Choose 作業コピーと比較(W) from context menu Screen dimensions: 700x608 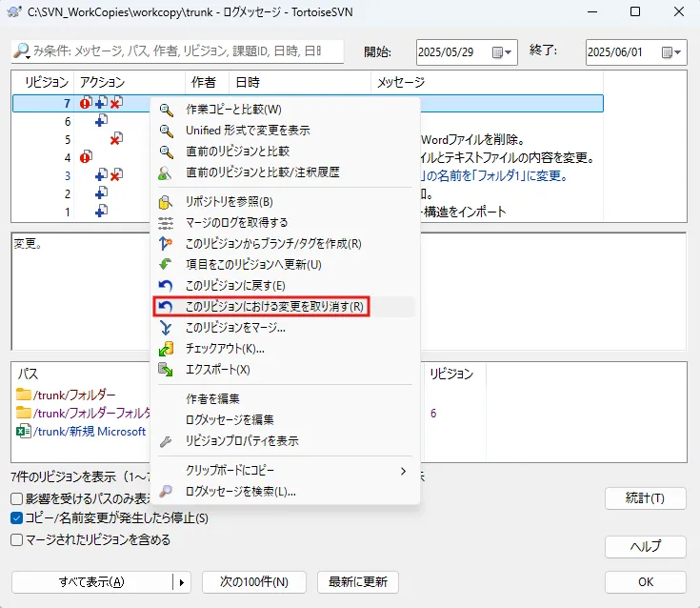click(x=286, y=110)
